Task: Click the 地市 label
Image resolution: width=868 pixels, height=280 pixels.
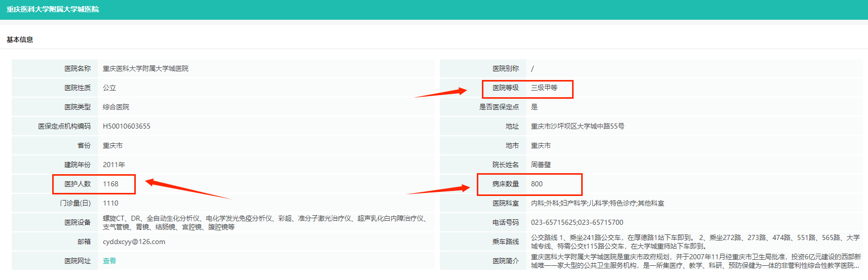Action: click(x=512, y=145)
